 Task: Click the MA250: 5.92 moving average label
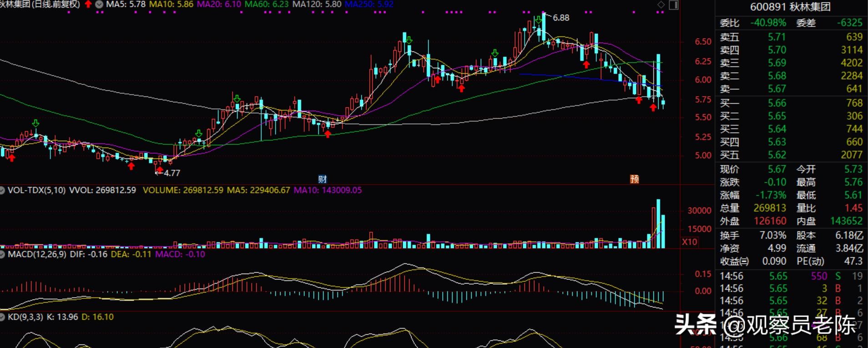point(369,4)
